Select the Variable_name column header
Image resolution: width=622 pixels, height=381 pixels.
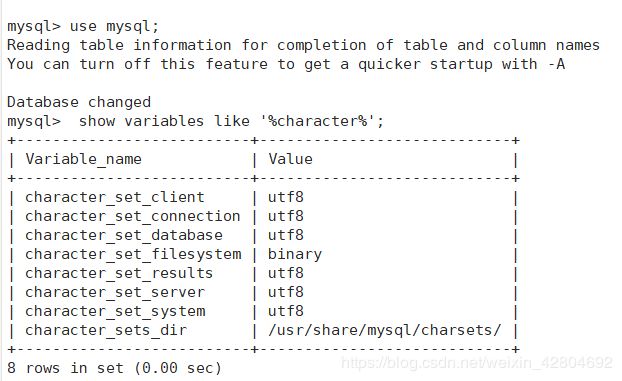tap(83, 159)
